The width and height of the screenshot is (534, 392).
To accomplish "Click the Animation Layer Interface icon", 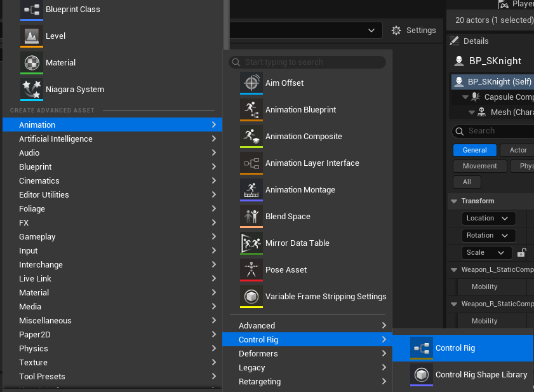I will point(251,163).
